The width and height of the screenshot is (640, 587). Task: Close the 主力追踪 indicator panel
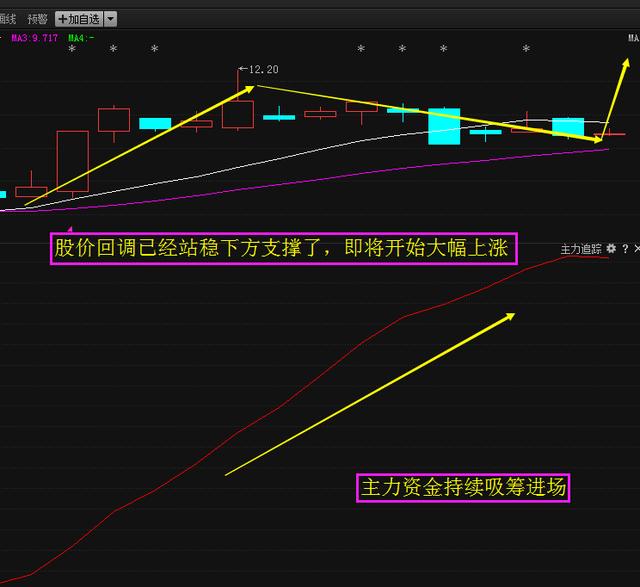pos(636,248)
